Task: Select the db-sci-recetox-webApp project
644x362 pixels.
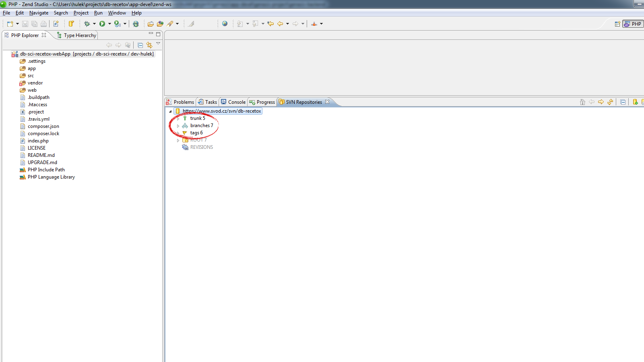Action: tap(83, 54)
